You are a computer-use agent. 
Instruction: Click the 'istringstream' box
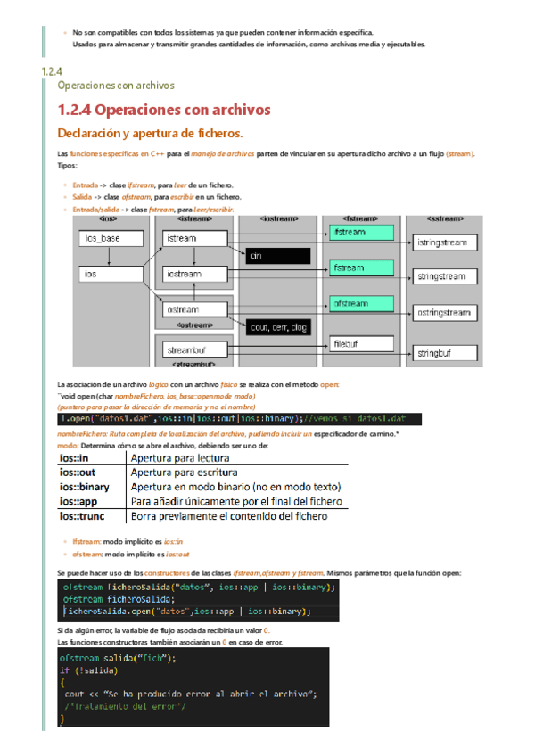(445, 242)
